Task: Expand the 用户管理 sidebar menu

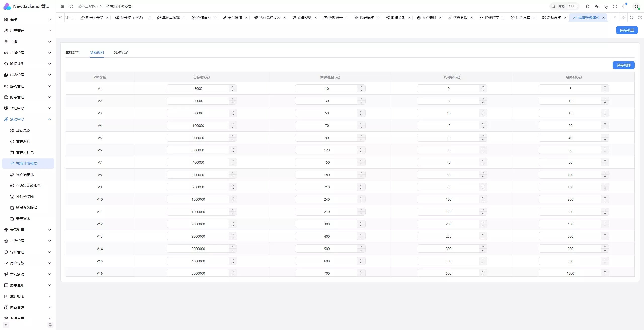Action: click(x=28, y=31)
